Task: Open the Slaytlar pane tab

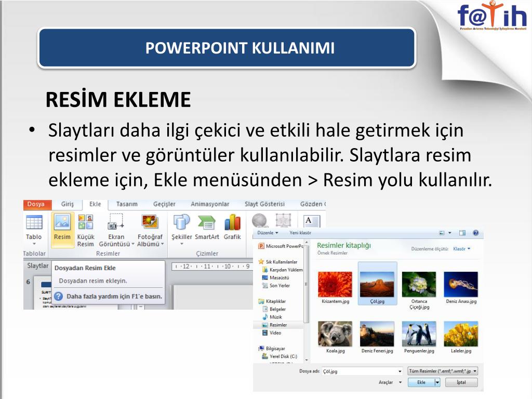Action: (x=37, y=266)
